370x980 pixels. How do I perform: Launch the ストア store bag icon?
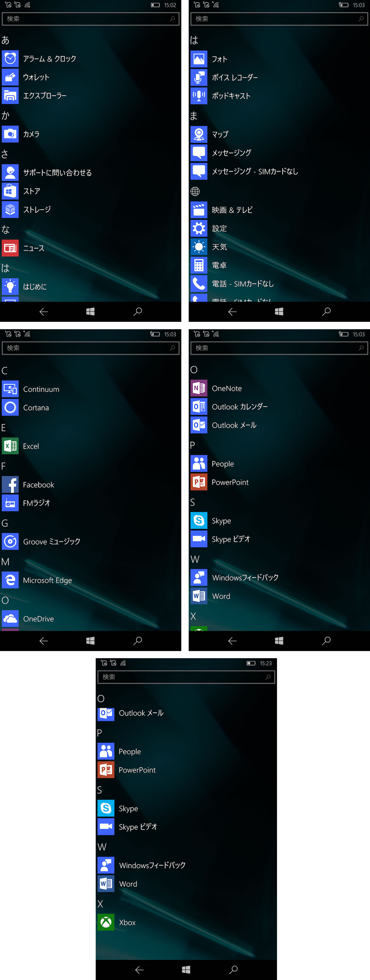[x=10, y=191]
